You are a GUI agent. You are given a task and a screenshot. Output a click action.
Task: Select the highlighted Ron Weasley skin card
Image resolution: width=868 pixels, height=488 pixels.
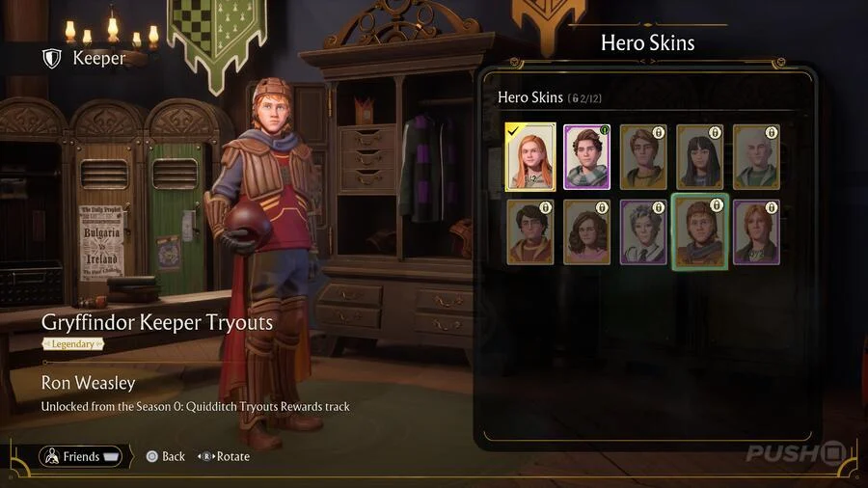(700, 231)
